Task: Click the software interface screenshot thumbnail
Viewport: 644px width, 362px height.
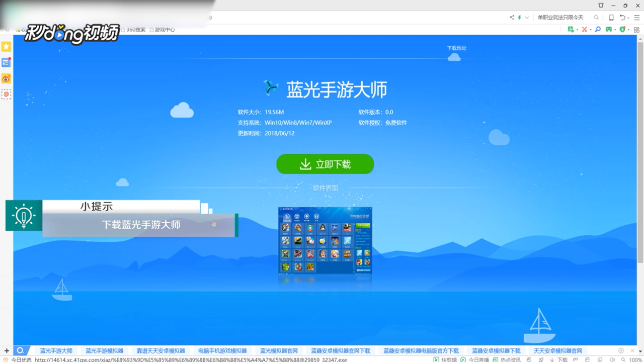Action: (x=325, y=240)
